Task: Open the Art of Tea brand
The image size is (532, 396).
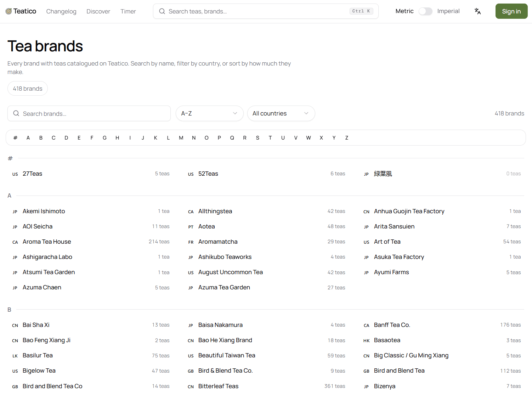Action: pyautogui.click(x=442, y=242)
